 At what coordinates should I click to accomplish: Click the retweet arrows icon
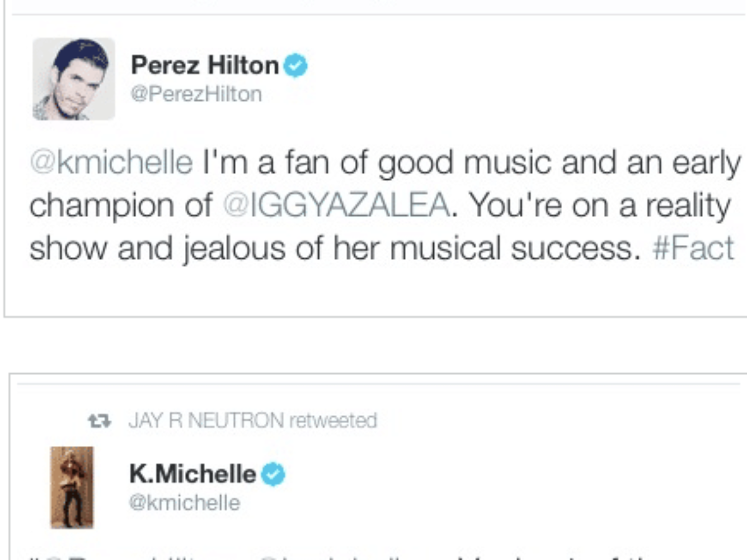(x=99, y=421)
